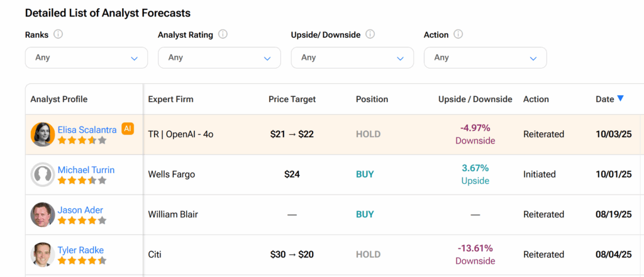Open Elisa Scalantra analyst profile link
The image size is (644, 277).
(87, 130)
